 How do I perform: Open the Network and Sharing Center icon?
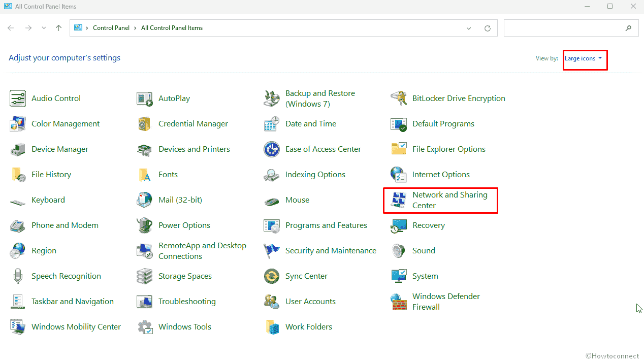[399, 200]
